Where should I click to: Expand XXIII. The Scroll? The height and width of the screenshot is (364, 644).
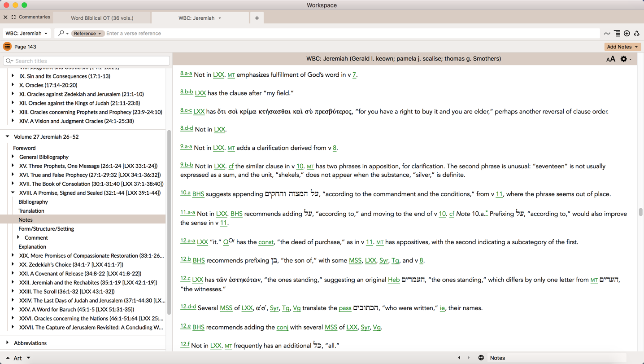(x=13, y=291)
